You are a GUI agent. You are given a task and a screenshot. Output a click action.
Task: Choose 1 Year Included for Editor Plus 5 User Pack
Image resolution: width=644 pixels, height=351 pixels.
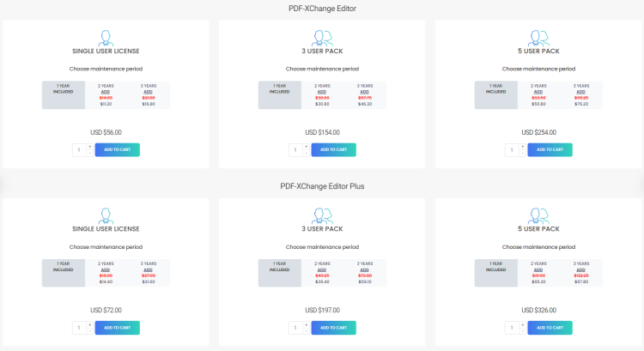(496, 272)
